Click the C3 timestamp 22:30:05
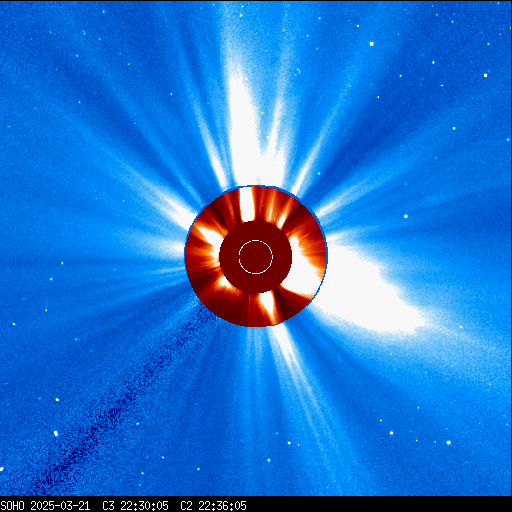This screenshot has width=512, height=512. (144, 506)
